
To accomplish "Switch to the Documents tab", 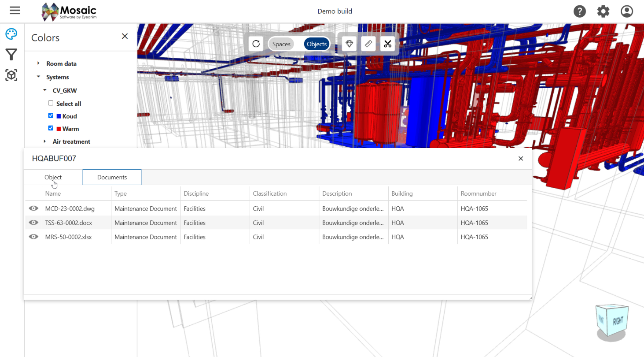I will click(x=112, y=177).
